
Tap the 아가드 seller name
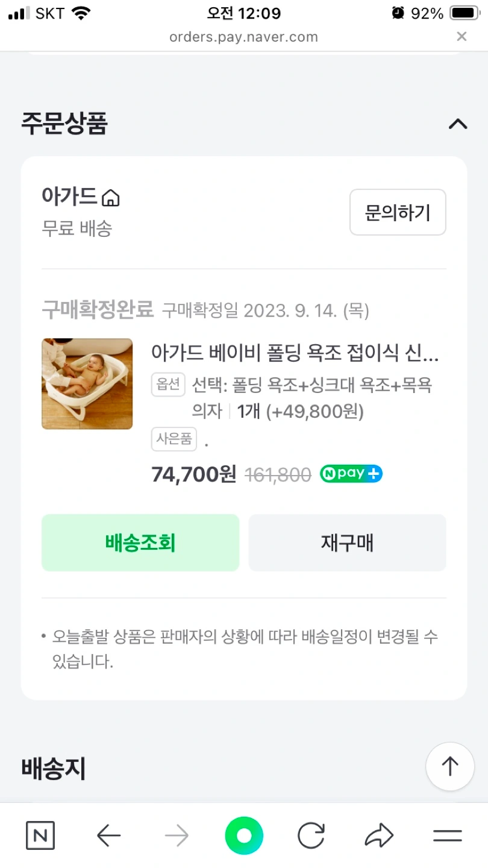[69, 197]
